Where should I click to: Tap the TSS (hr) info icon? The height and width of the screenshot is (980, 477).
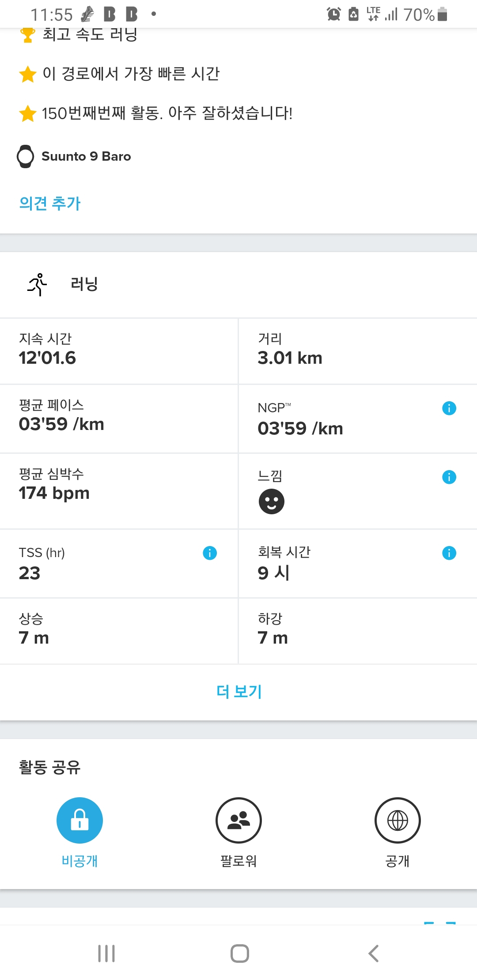point(210,553)
